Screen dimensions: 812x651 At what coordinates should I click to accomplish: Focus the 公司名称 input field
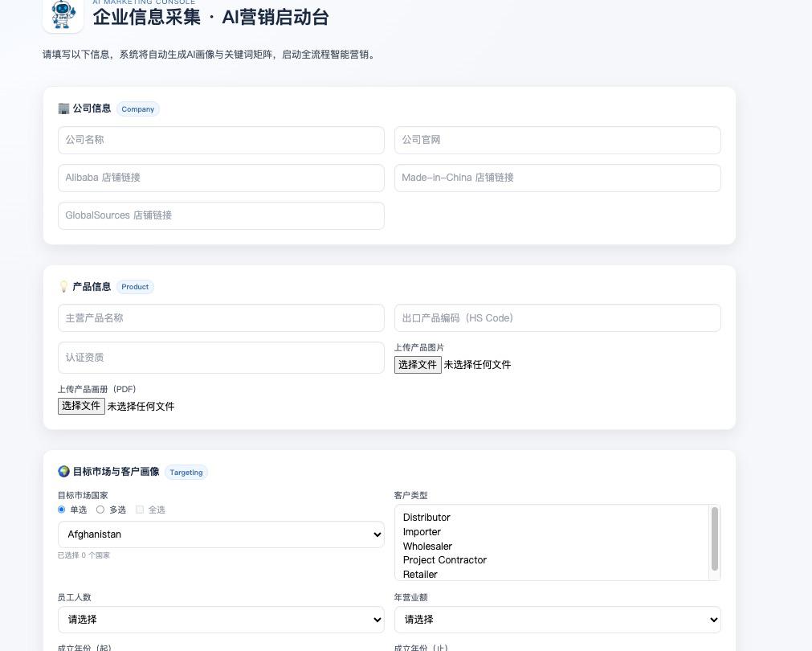tap(221, 140)
